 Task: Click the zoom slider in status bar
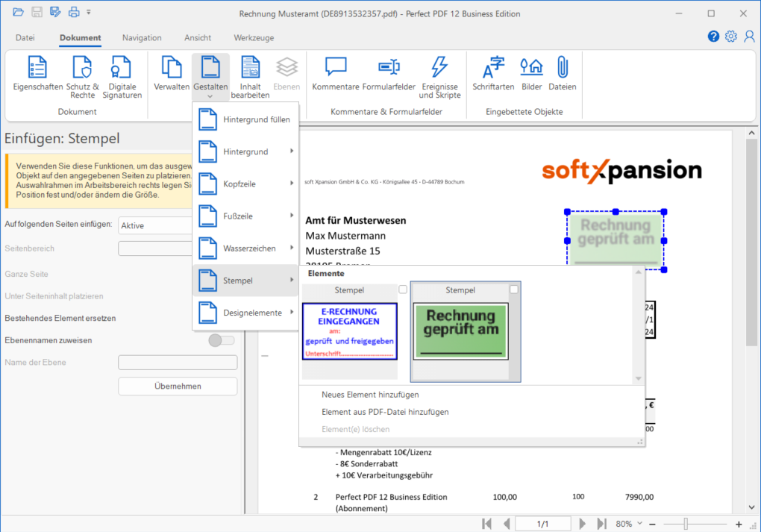tap(686, 524)
